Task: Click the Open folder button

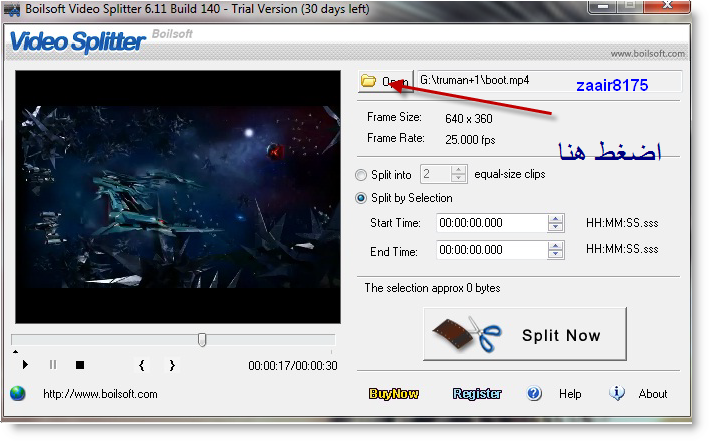Action: pyautogui.click(x=386, y=81)
